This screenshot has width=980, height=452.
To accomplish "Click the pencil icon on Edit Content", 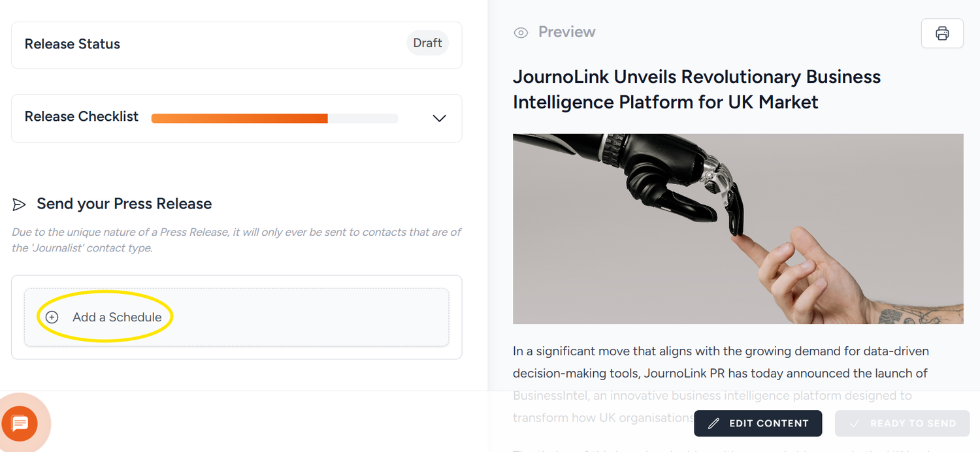I will 714,423.
